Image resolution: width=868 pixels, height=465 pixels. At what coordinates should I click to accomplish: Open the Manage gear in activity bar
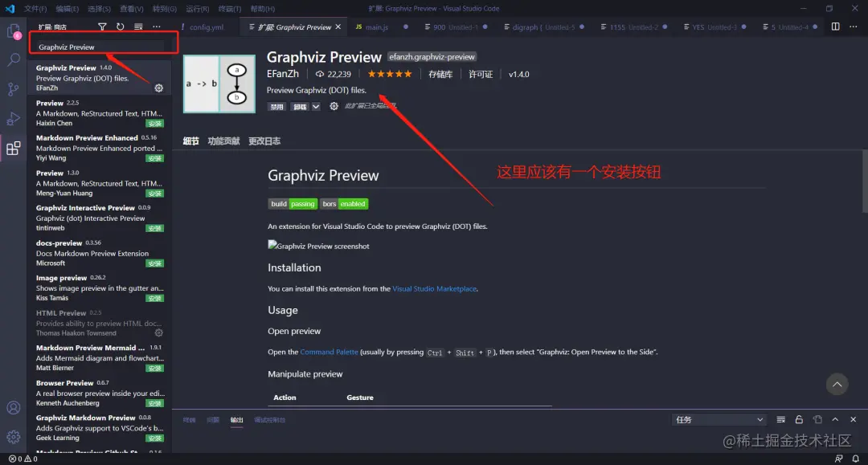pos(14,437)
